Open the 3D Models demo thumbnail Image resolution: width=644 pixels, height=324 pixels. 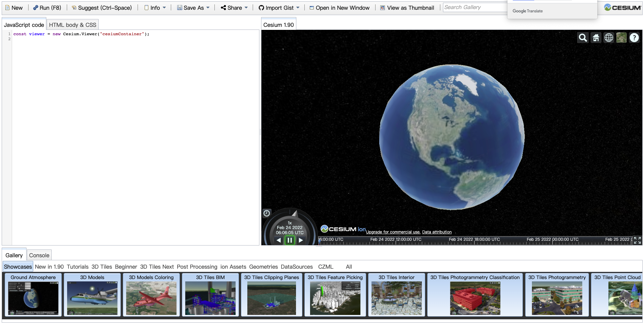tap(92, 295)
